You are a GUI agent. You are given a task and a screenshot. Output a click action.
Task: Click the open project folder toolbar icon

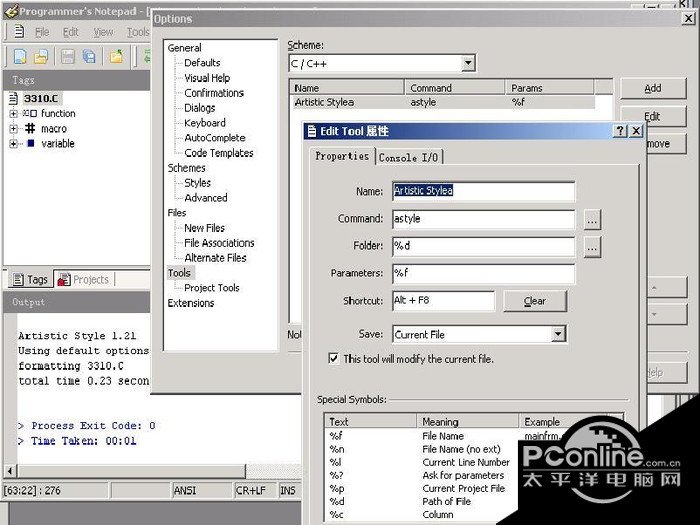point(116,57)
